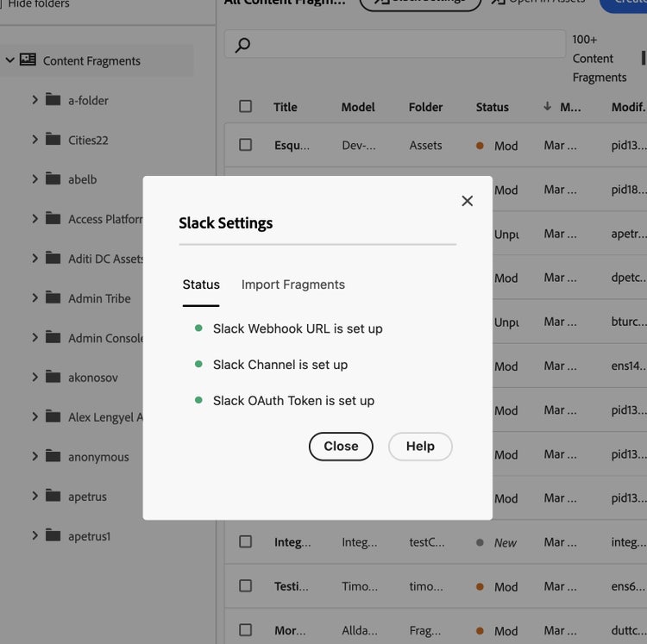The width and height of the screenshot is (647, 644).
Task: Close the Slack Settings dialog with X
Action: pyautogui.click(x=467, y=201)
